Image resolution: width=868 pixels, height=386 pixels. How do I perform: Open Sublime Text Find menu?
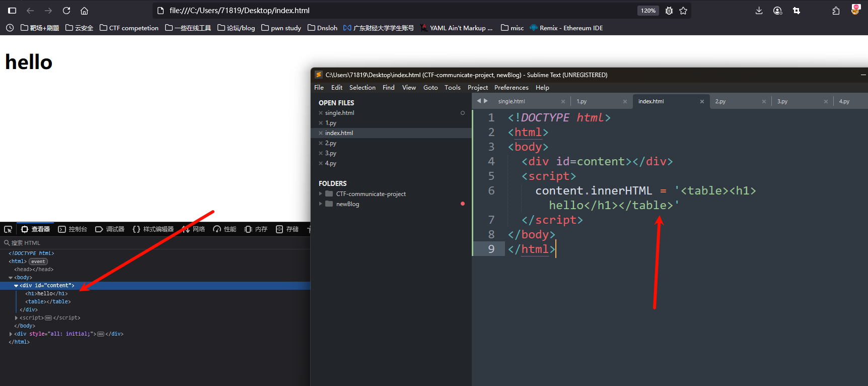click(x=389, y=88)
